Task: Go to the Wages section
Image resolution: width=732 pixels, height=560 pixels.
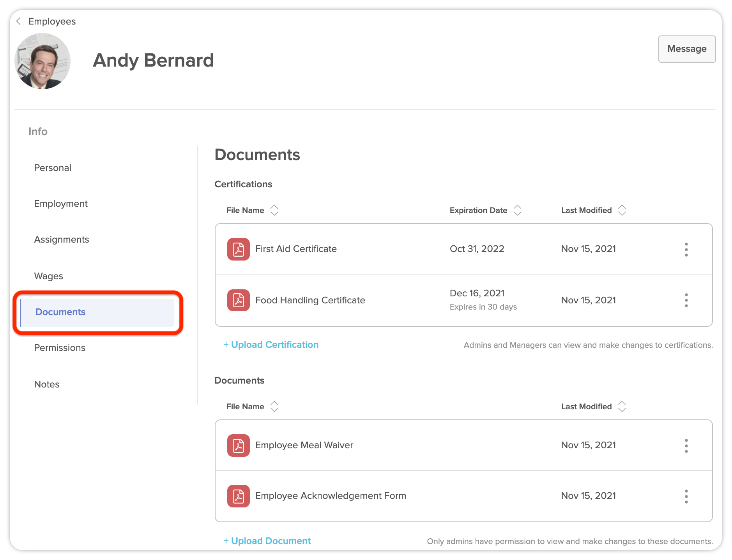Action: (x=49, y=276)
